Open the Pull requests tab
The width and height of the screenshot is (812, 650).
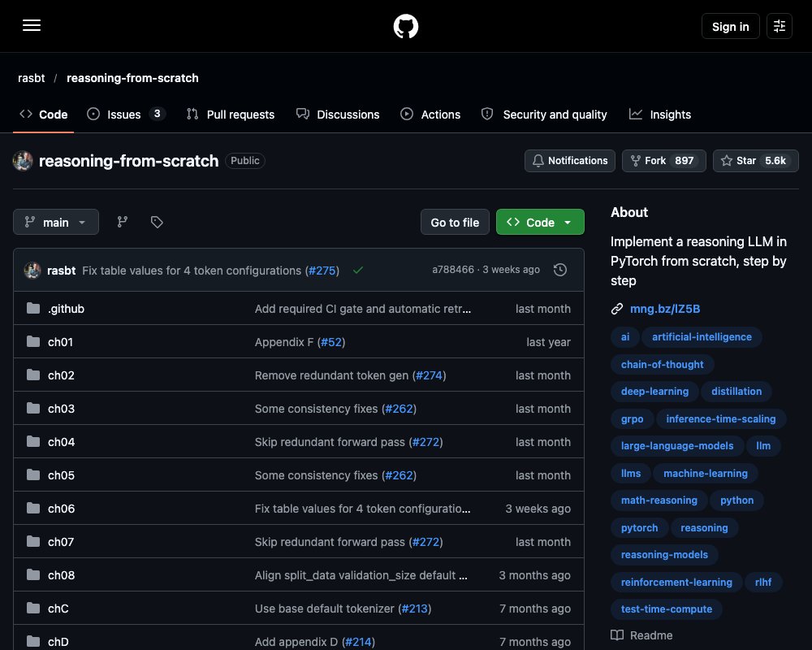231,115
